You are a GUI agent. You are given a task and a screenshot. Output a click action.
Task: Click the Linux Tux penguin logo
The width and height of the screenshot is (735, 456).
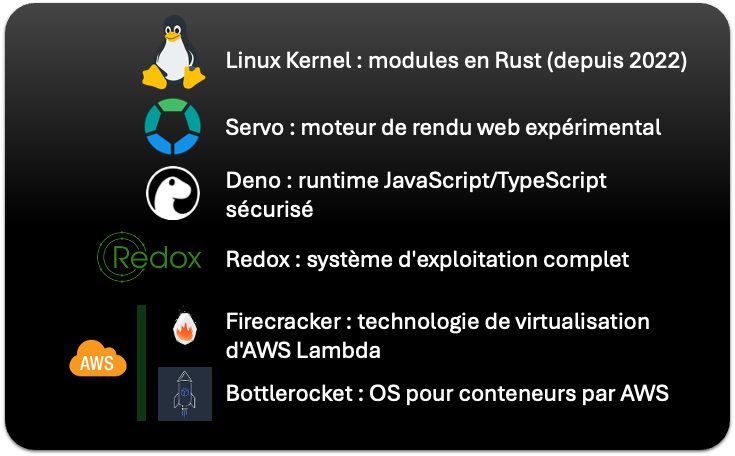tap(173, 52)
